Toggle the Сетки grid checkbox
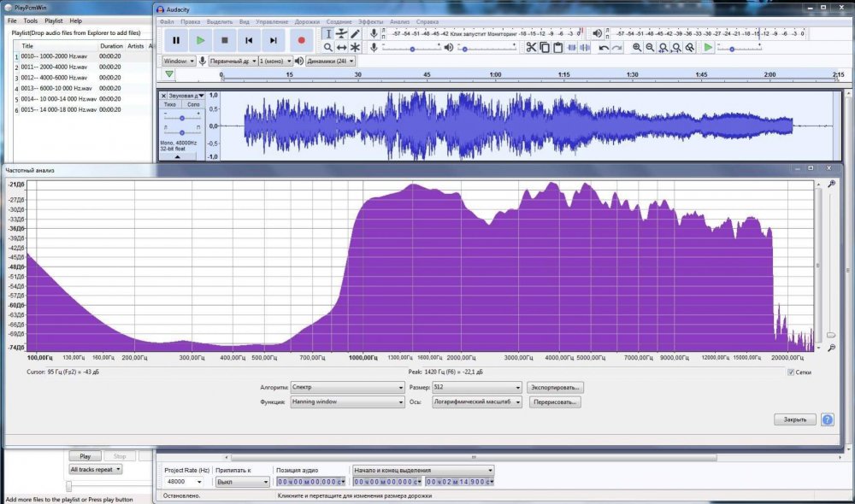The height and width of the screenshot is (504, 855). click(791, 372)
